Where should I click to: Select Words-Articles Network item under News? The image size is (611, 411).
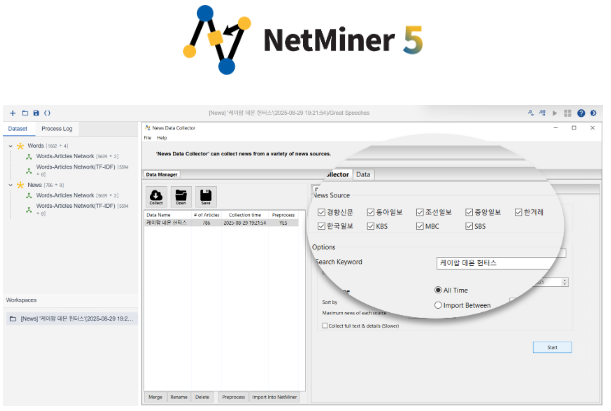click(77, 196)
